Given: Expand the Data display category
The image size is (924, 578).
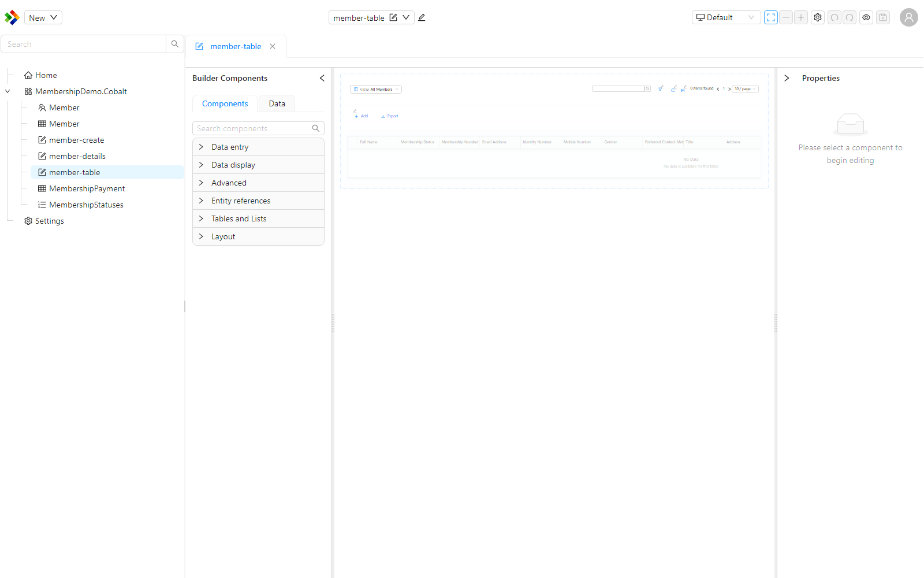Looking at the screenshot, I should pyautogui.click(x=258, y=165).
